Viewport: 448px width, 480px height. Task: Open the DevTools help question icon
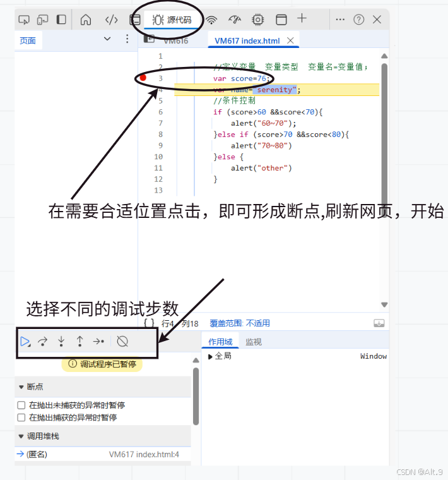point(358,20)
